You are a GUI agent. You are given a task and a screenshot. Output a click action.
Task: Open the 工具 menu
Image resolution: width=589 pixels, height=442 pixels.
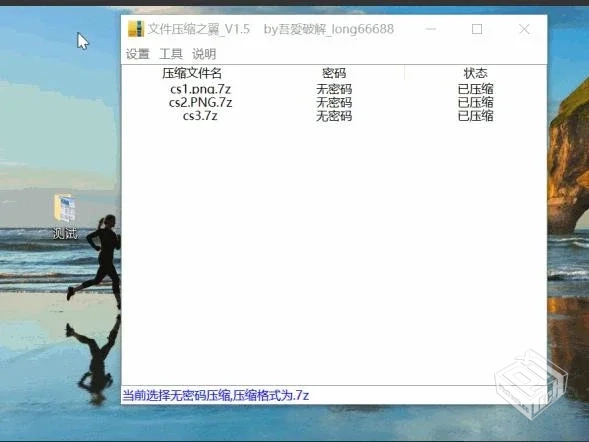[171, 54]
